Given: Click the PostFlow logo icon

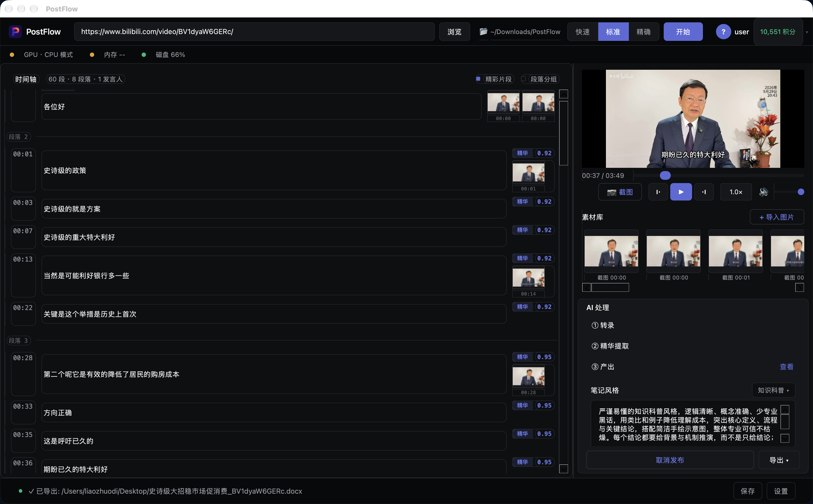Looking at the screenshot, I should click(x=15, y=32).
